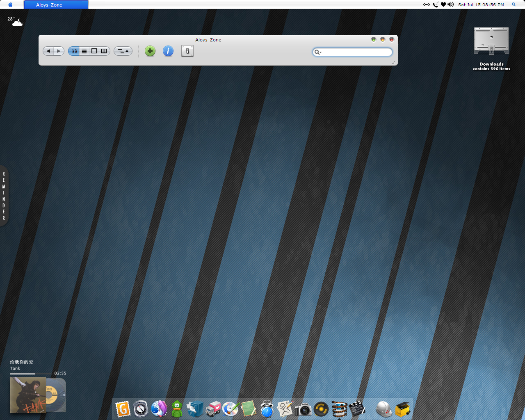
Task: Launch the clapperboard dock app
Action: point(357,409)
